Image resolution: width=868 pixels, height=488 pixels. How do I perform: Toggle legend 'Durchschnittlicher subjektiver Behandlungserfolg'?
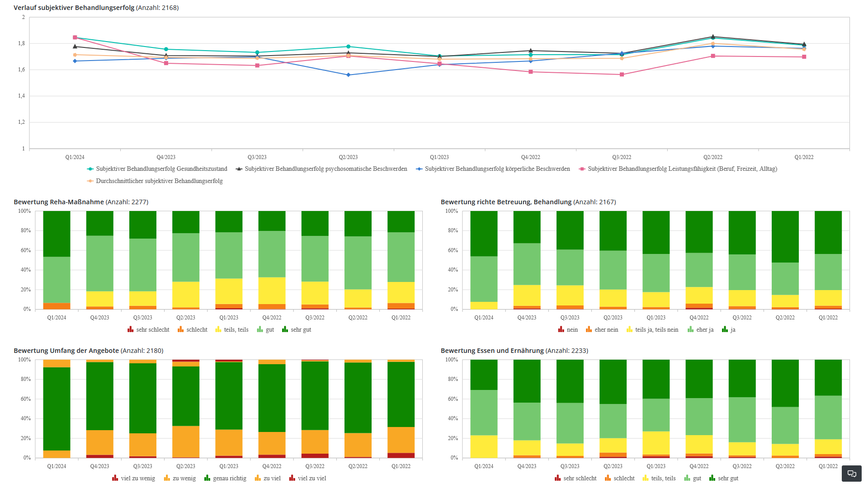(155, 181)
